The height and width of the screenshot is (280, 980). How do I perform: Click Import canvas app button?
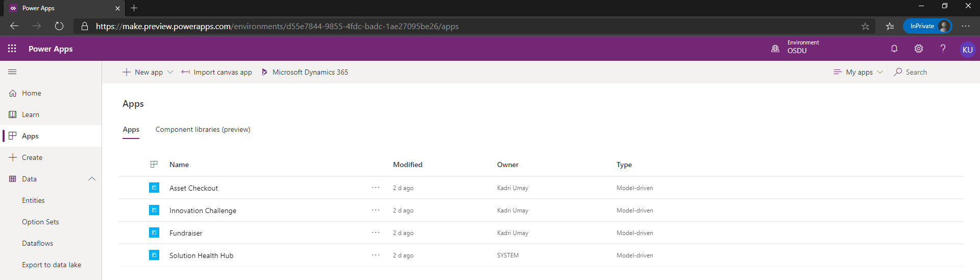217,72
